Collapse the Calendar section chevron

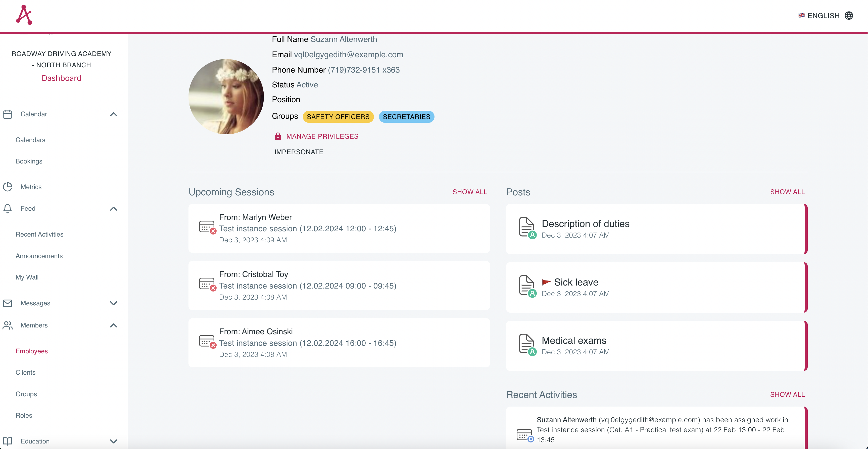(x=114, y=114)
